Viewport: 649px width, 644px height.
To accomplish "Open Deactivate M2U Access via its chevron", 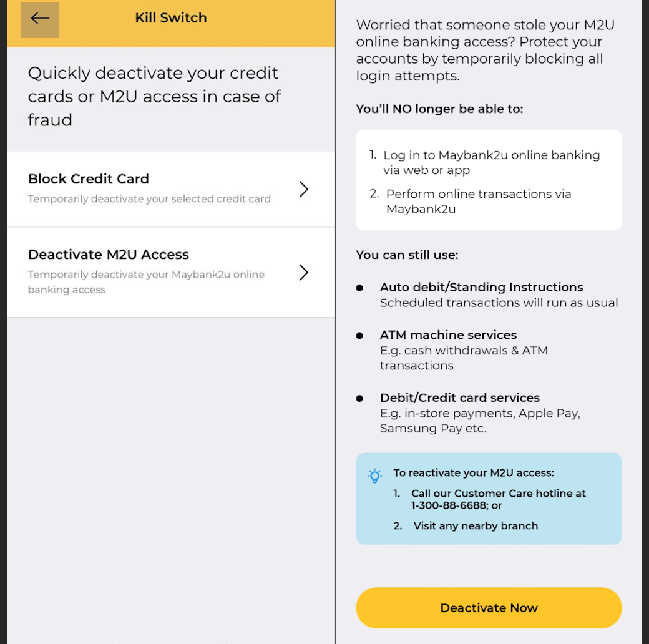I will pos(303,273).
